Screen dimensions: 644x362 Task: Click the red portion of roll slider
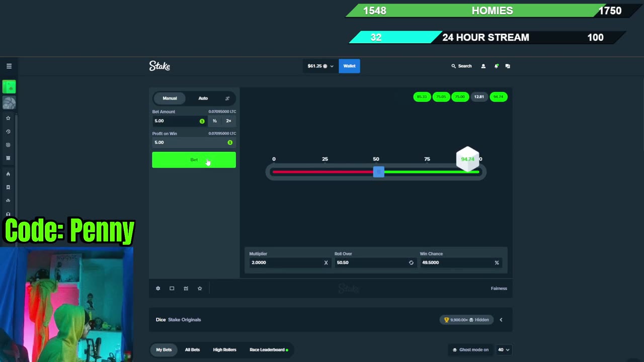(x=323, y=172)
